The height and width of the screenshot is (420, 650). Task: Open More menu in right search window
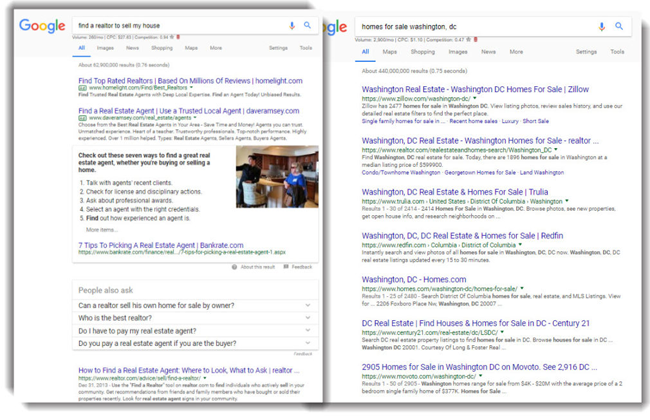(x=516, y=52)
